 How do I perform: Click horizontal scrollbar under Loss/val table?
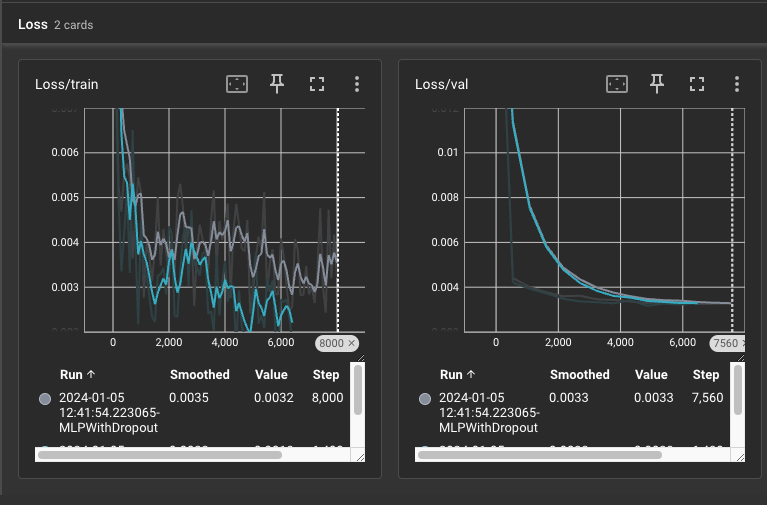coord(540,455)
